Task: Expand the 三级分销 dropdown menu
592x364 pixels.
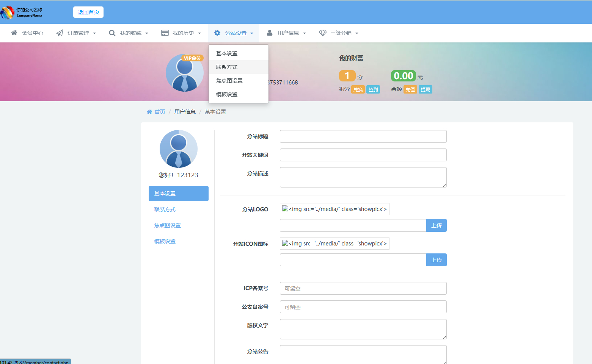Action: (357, 33)
